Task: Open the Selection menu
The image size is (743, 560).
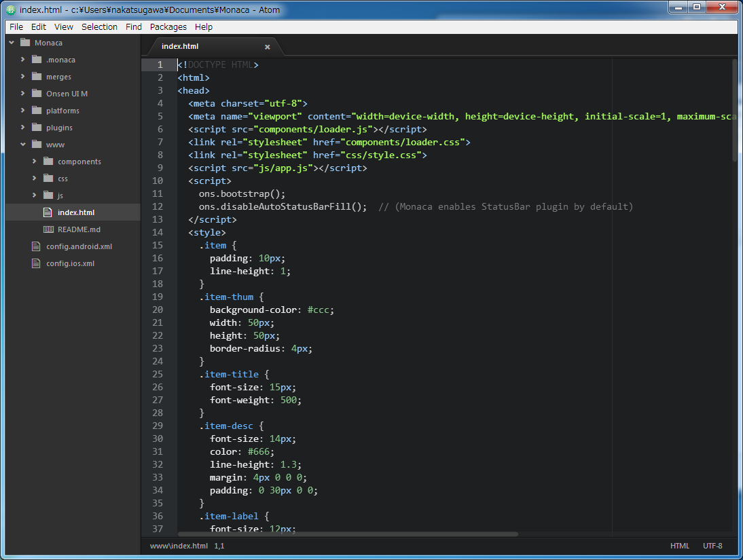Action: [99, 27]
